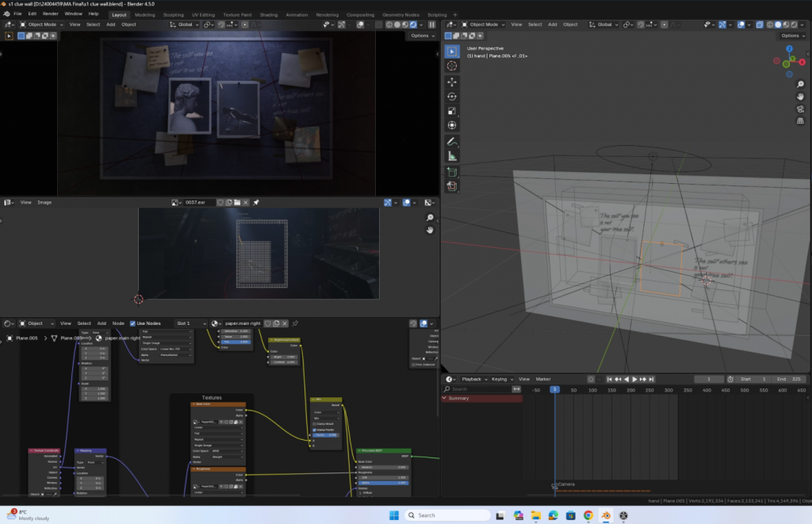Screen dimensions: 812x524
Task: Pick the Measure tool in right viewport
Action: pyautogui.click(x=452, y=156)
